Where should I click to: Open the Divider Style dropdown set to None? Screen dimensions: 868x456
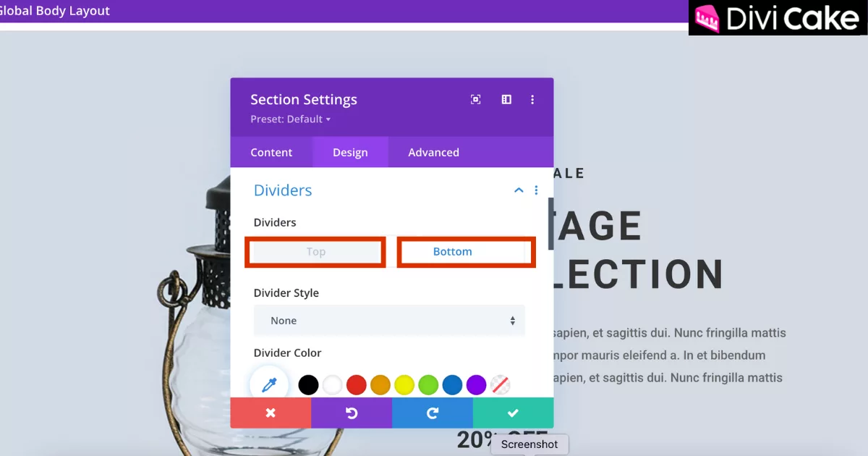tap(389, 320)
